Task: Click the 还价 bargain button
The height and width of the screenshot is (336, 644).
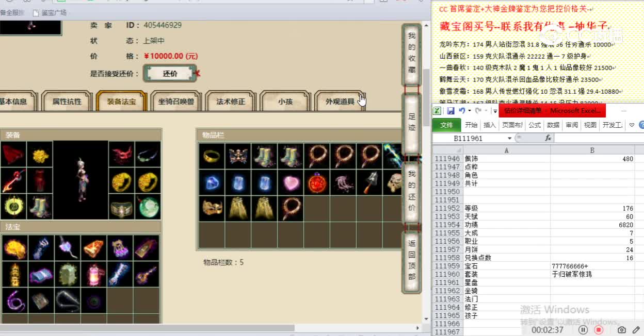Action: tap(170, 74)
